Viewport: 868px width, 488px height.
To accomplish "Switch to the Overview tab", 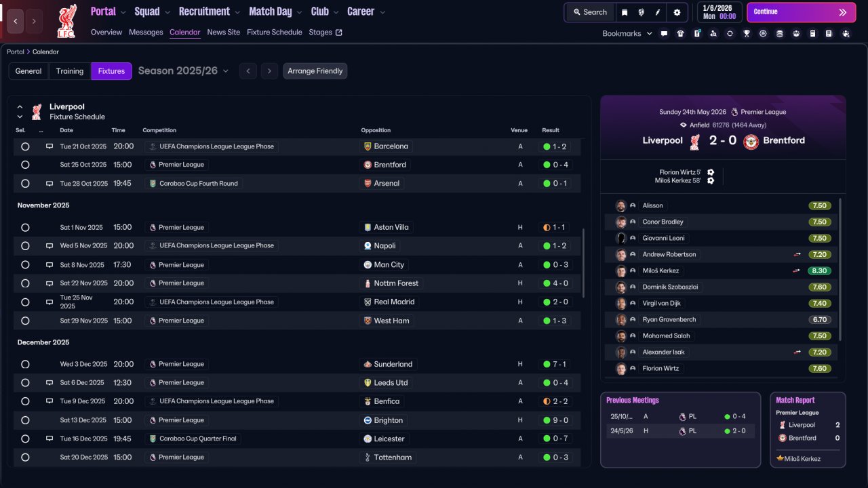I will [x=106, y=33].
